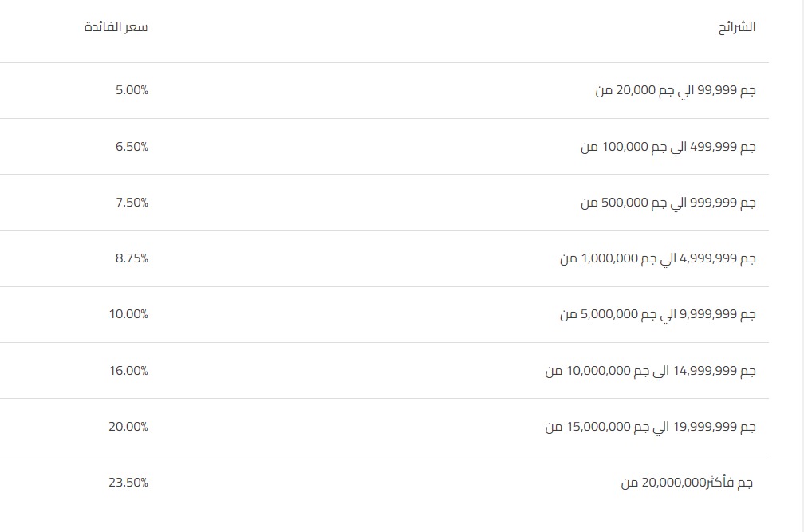Click the 1,000,000 to 4,999,999 tier text

point(658,258)
